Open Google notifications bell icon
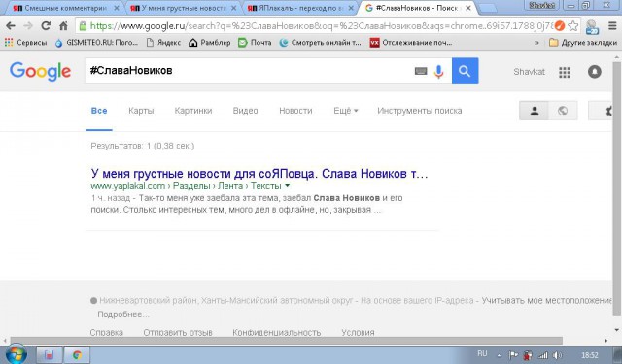The width and height of the screenshot is (622, 364). click(x=594, y=72)
